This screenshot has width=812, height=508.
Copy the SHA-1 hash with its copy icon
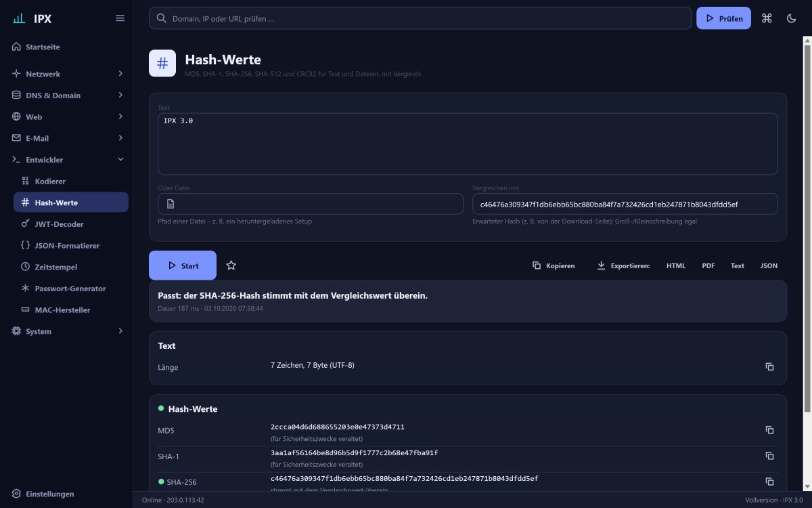click(769, 456)
